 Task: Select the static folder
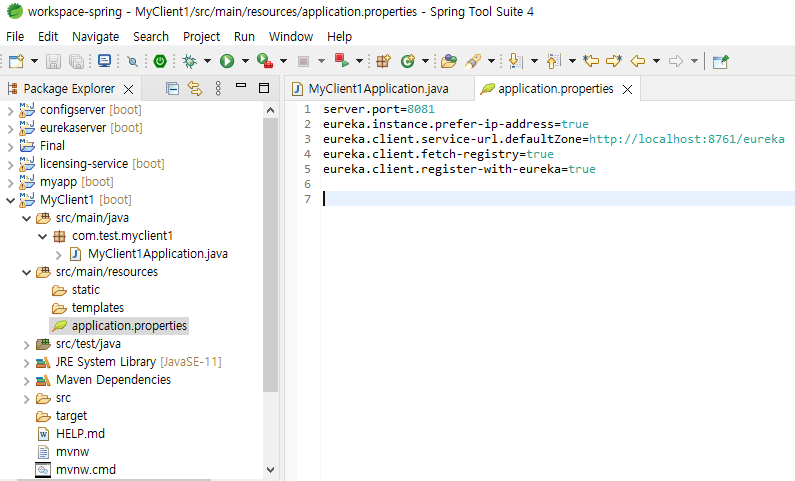[x=86, y=289]
